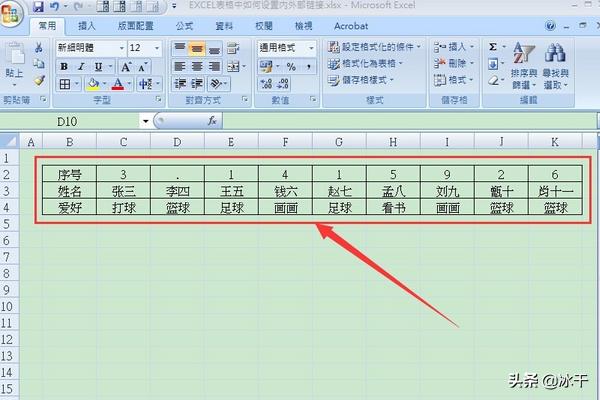The image size is (600, 400).
Task: Copy selection using the copy icon
Action: 39,64
